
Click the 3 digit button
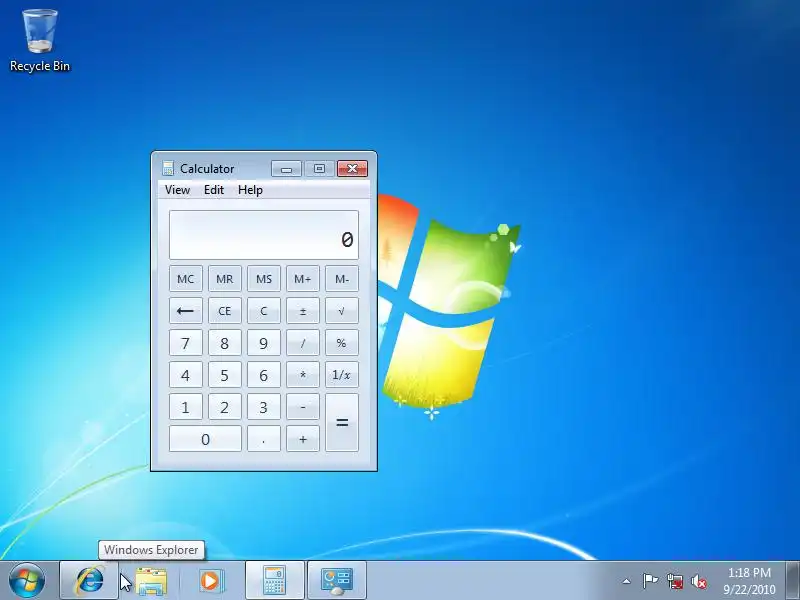[264, 407]
